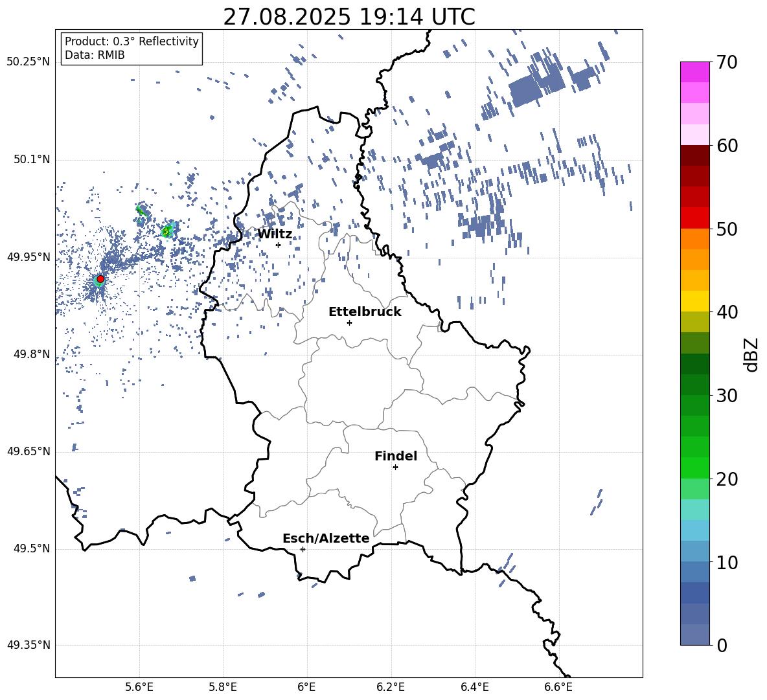Click the colorbar value 60

point(727,146)
